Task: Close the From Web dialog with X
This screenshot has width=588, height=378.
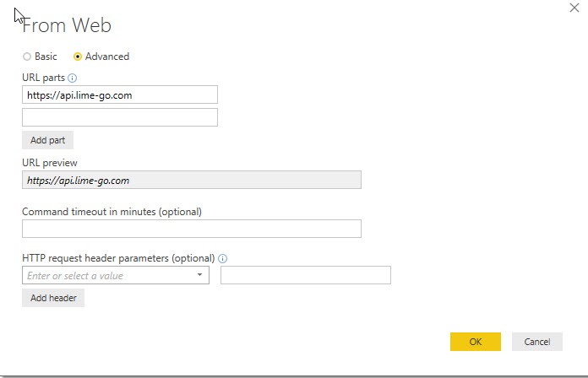Action: click(x=574, y=8)
